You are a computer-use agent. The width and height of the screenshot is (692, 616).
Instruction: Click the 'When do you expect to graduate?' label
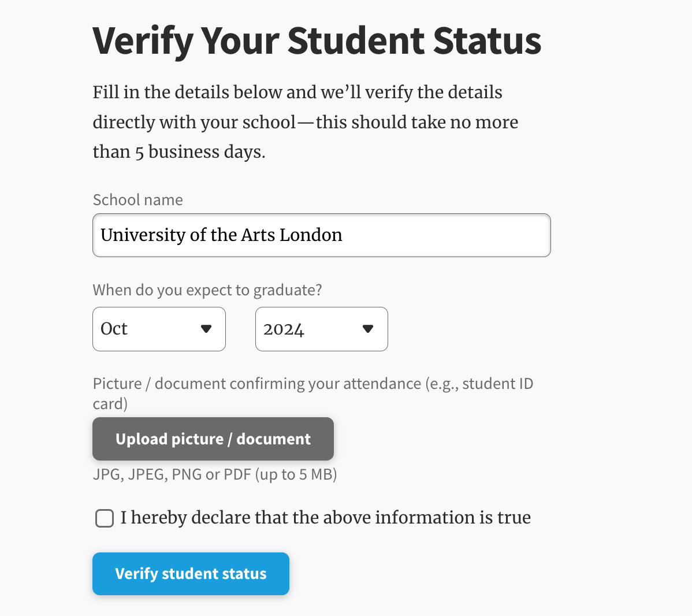pos(207,290)
